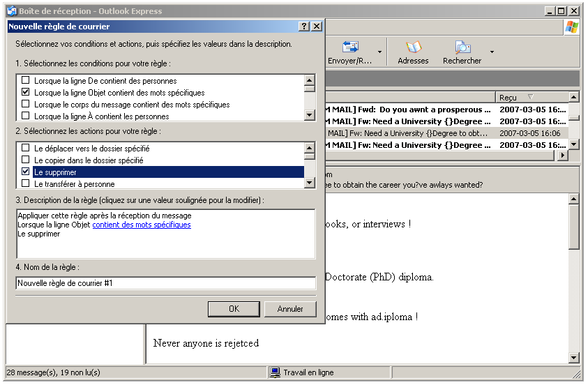The width and height of the screenshot is (588, 385).
Task: Click the OK button
Action: click(x=234, y=309)
